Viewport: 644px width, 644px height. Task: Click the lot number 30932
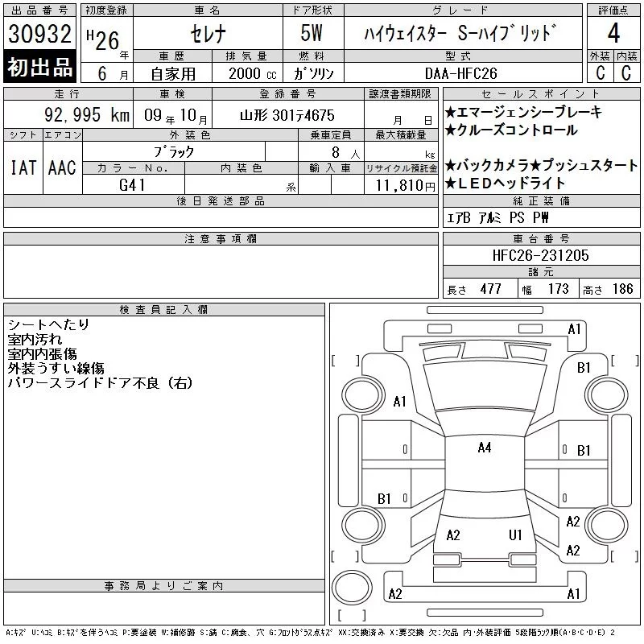(39, 34)
